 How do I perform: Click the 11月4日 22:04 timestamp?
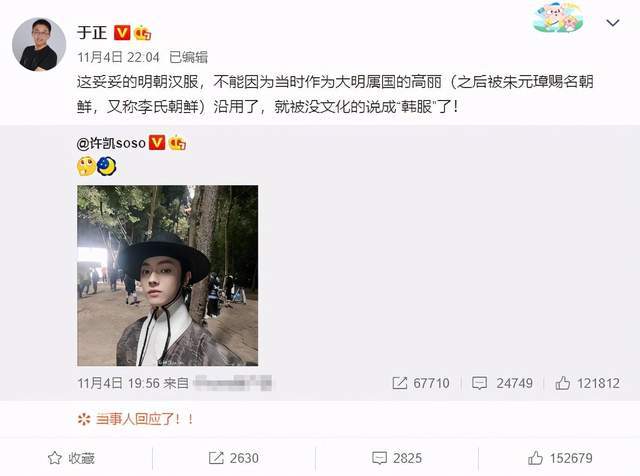(118, 57)
